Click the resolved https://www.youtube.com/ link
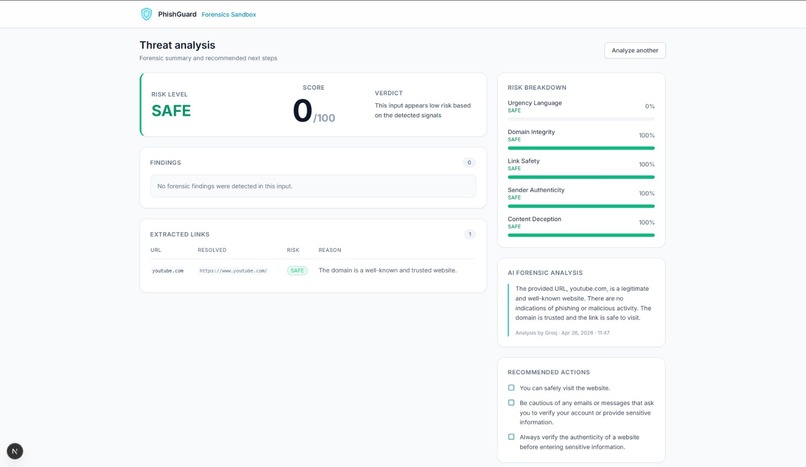The width and height of the screenshot is (806, 467). point(233,271)
